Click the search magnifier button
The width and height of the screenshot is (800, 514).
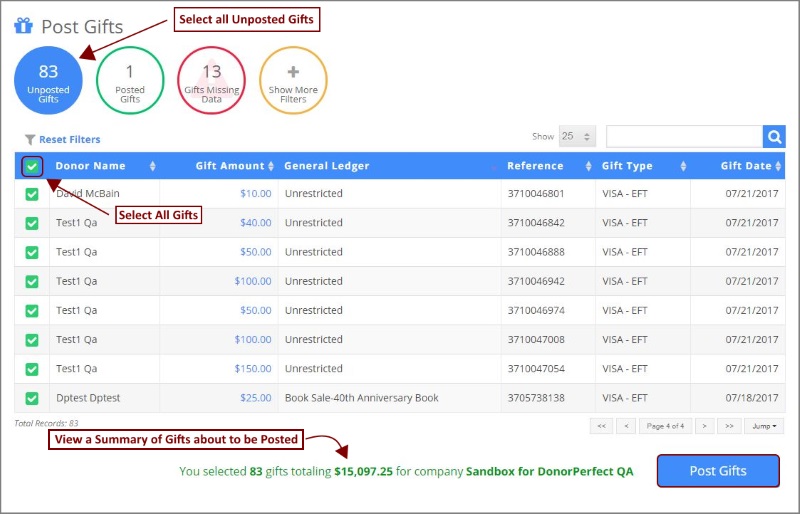tap(774, 137)
